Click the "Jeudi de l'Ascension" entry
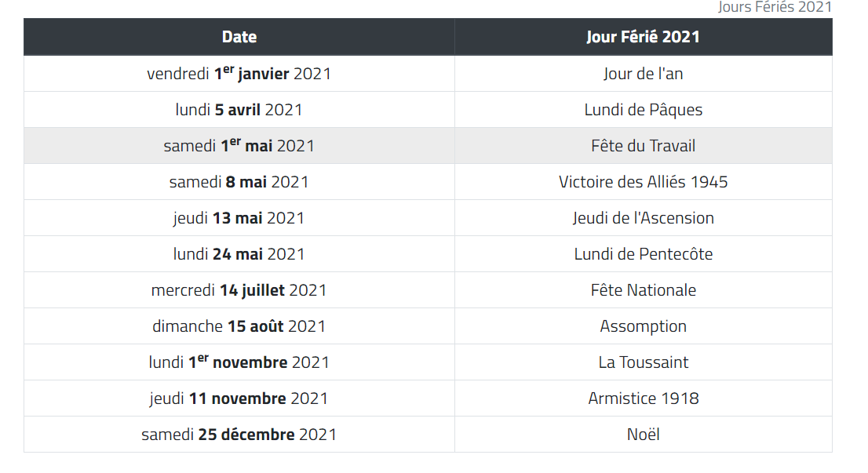 [643, 218]
